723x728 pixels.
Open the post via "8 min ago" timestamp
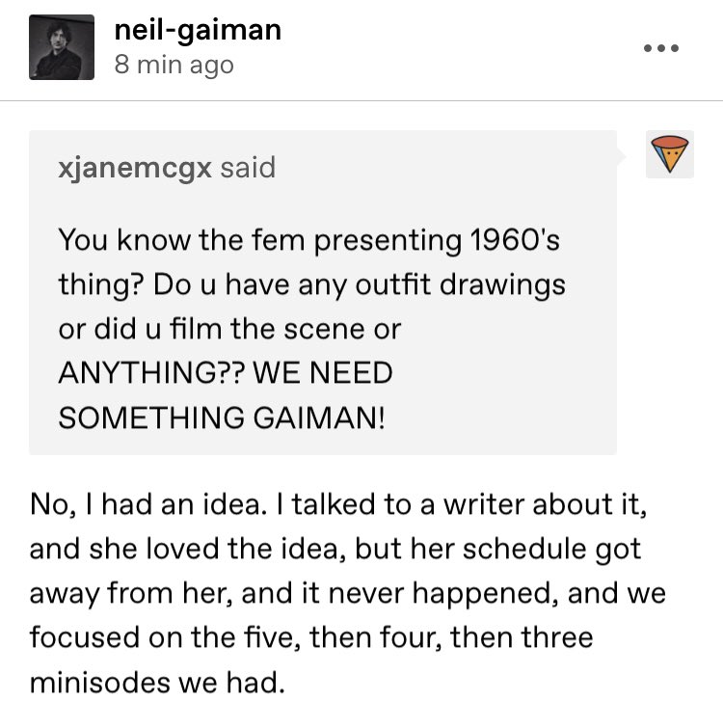coord(174,65)
